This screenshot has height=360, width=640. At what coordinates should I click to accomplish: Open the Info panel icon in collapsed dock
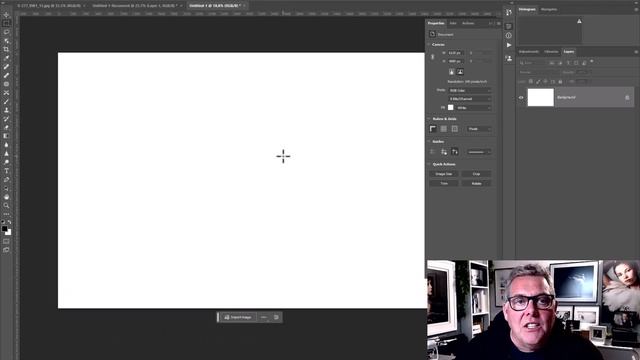point(509,36)
